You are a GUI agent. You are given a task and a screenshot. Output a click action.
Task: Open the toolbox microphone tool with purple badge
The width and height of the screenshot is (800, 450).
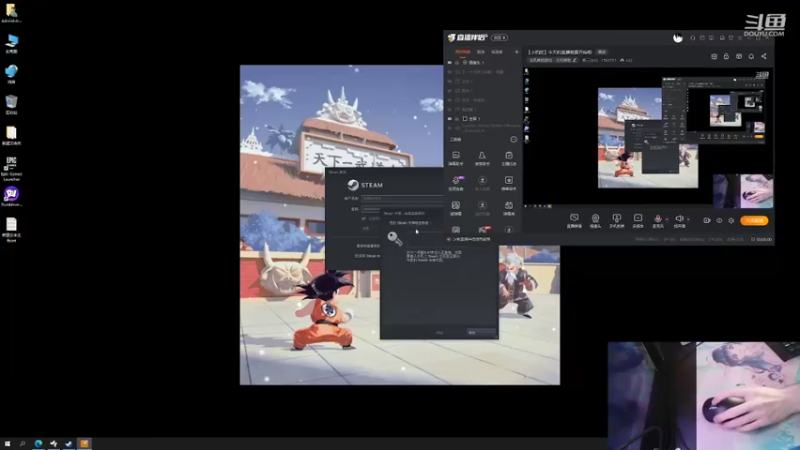(456, 183)
